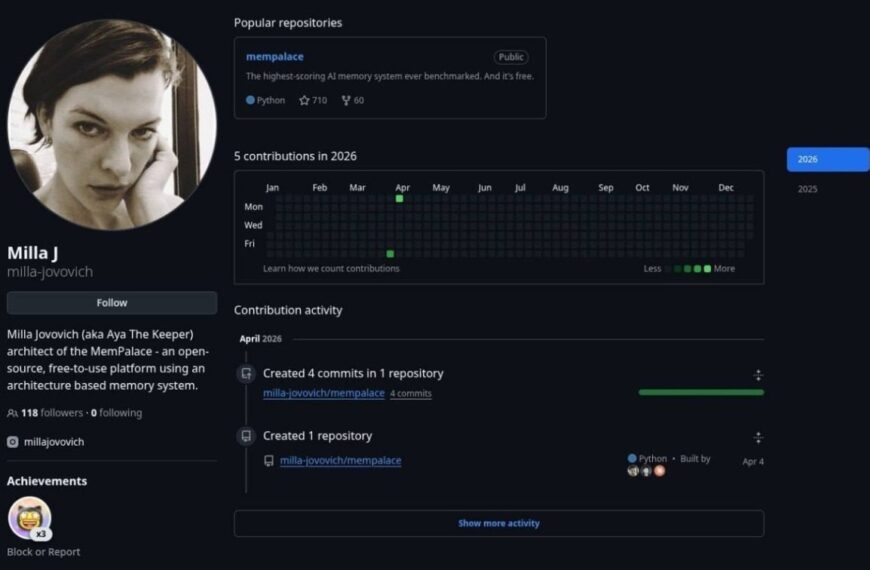Click the username 'milla-jovovich' text
870x570 pixels.
pos(50,271)
